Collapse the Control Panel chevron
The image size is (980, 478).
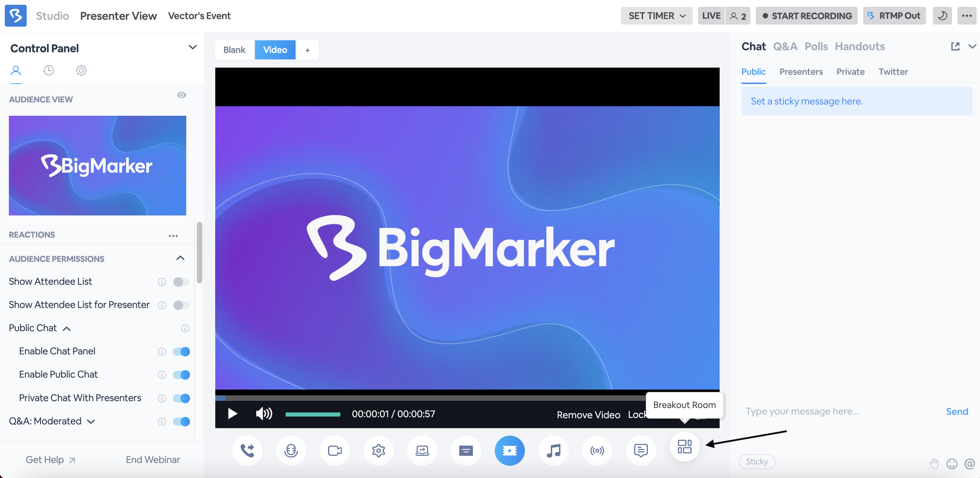point(192,47)
